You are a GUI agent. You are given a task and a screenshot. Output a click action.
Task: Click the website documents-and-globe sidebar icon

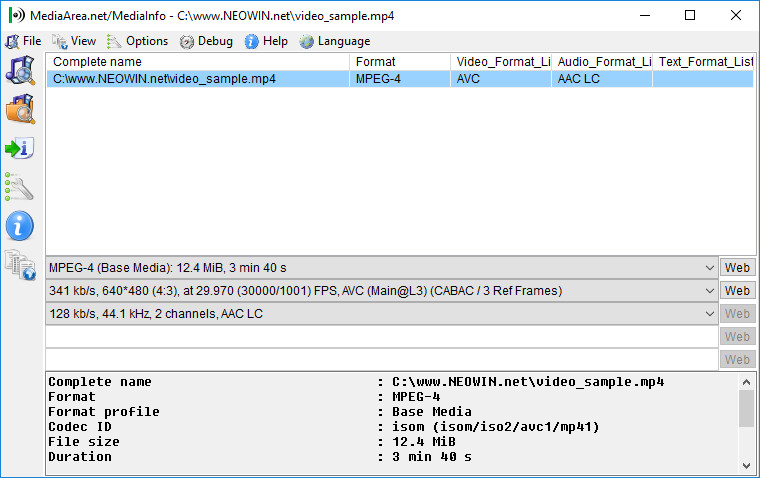20,265
